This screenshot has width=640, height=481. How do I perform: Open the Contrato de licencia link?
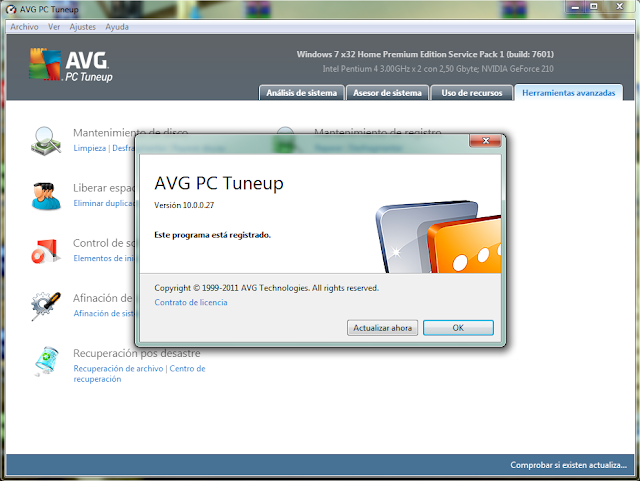pyautogui.click(x=191, y=302)
